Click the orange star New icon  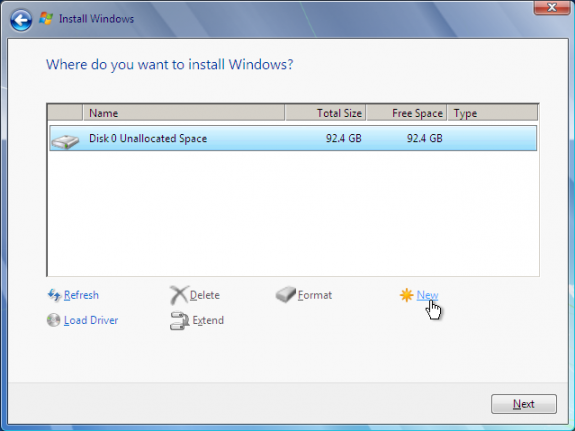coord(406,295)
